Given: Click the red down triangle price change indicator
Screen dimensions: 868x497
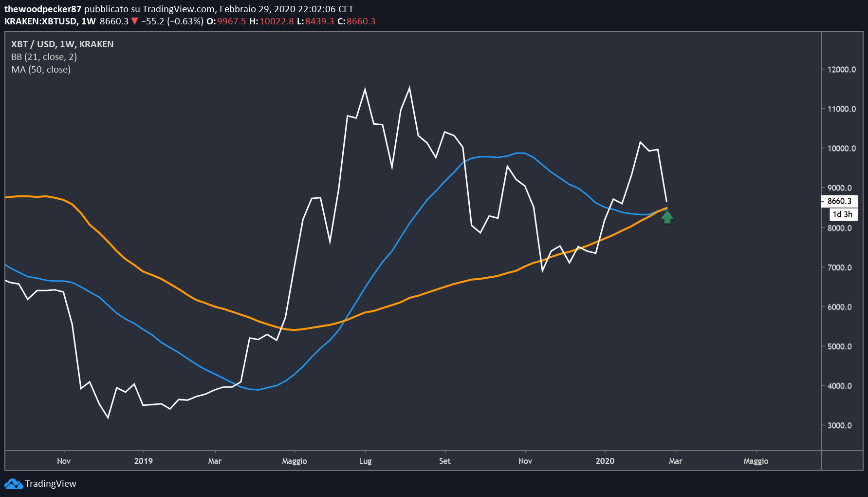Looking at the screenshot, I should coord(135,21).
